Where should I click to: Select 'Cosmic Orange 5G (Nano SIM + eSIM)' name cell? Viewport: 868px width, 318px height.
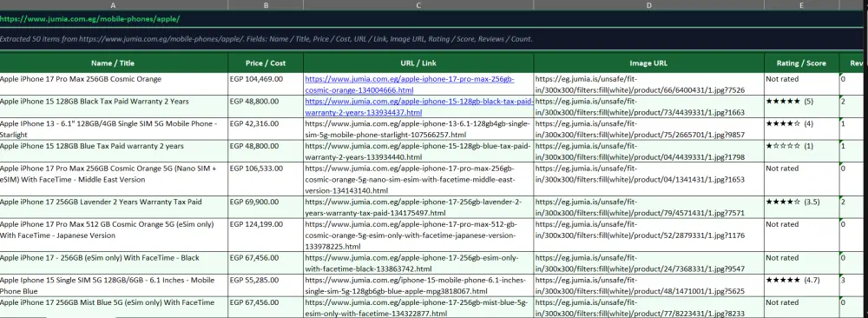[x=114, y=179]
